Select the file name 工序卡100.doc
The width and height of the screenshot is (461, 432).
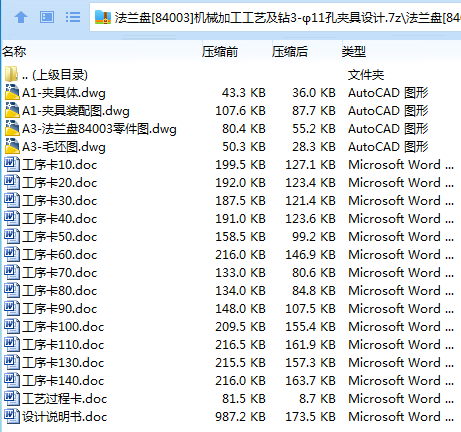(63, 327)
